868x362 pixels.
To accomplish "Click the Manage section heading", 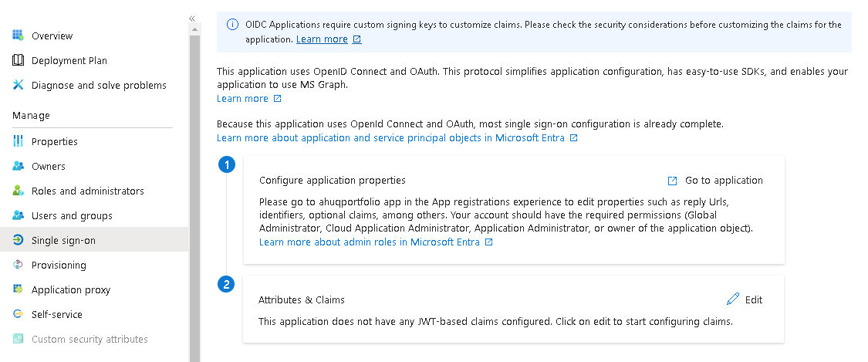I will tap(31, 115).
